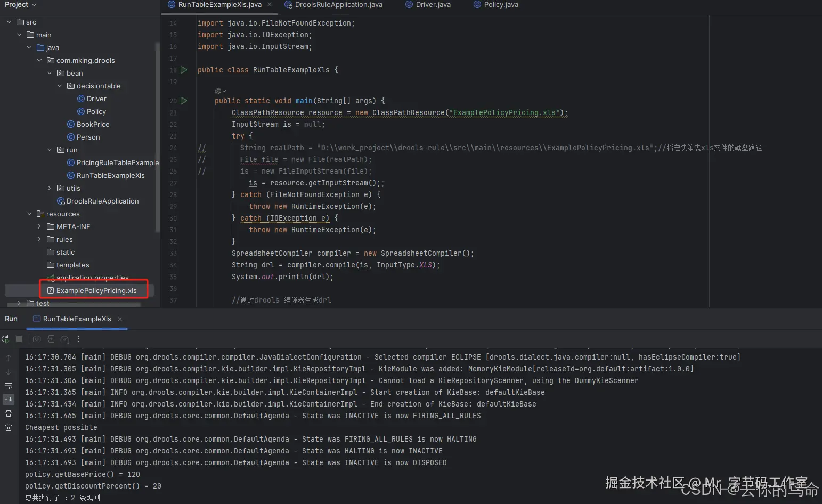Click SpreadsheetCompiler compiler declaration line
The image size is (822, 504).
[353, 254]
